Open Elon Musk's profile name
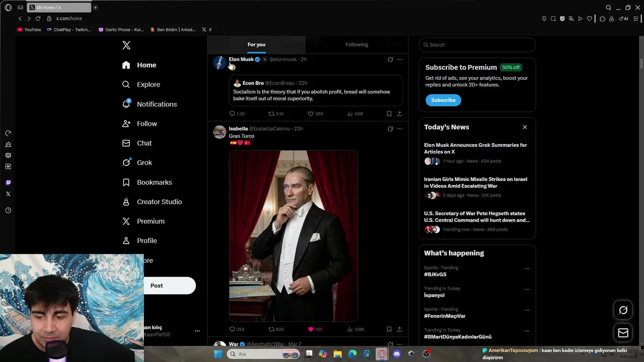Image resolution: width=644 pixels, height=362 pixels. [x=241, y=59]
